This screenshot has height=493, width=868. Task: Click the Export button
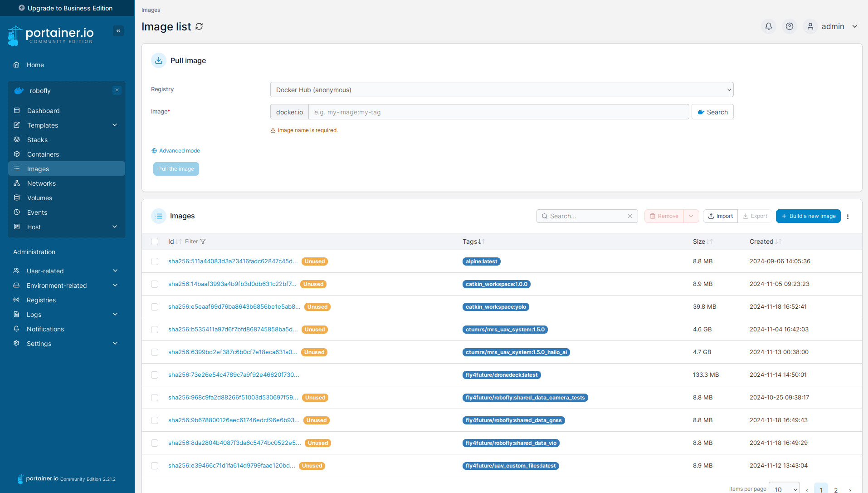point(755,216)
